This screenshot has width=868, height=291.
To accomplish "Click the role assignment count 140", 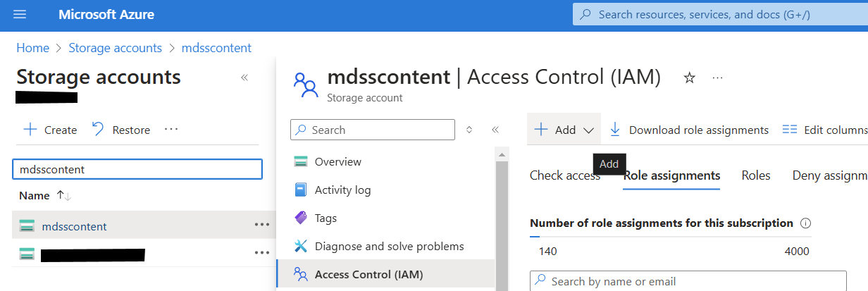I will coord(547,252).
